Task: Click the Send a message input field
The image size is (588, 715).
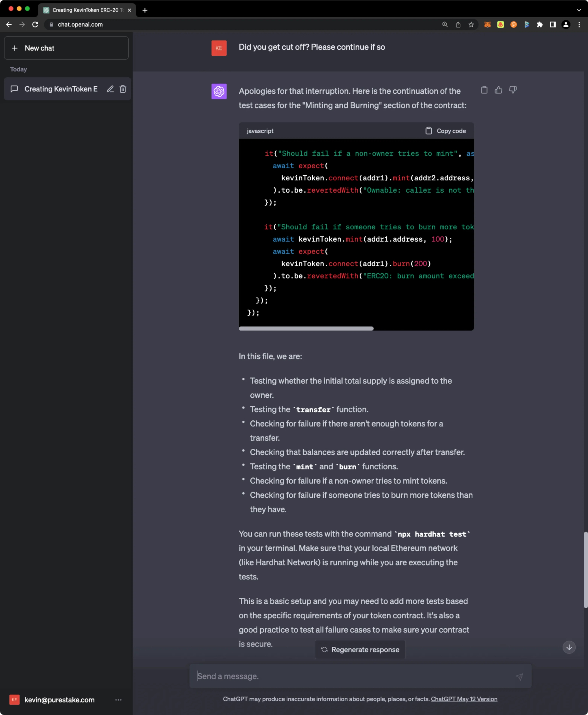Action: [352, 676]
